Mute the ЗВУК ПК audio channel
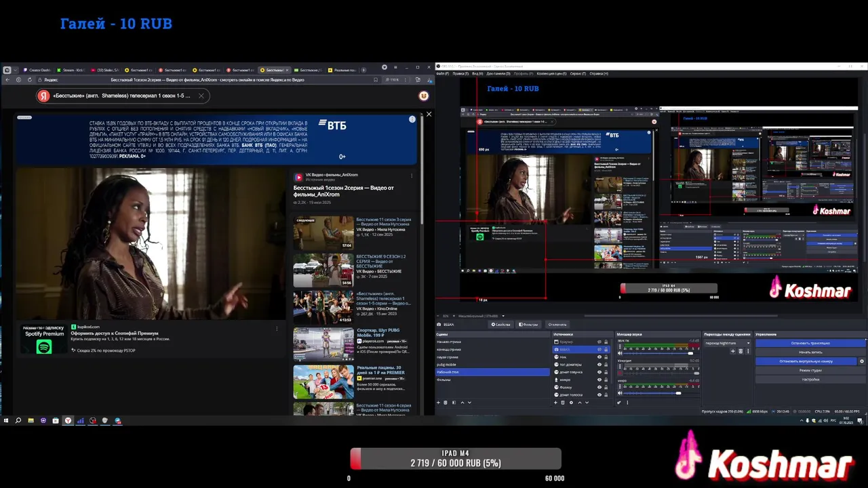 [620, 353]
